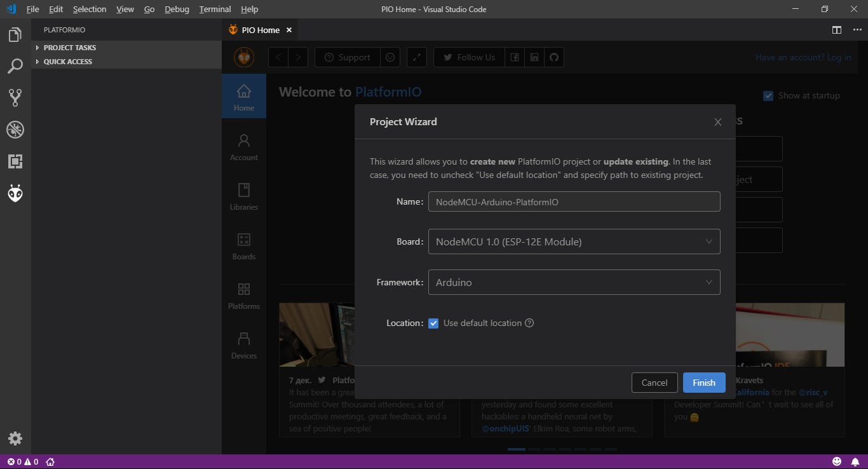868x469 pixels.
Task: Open the Selection menu
Action: 90,9
